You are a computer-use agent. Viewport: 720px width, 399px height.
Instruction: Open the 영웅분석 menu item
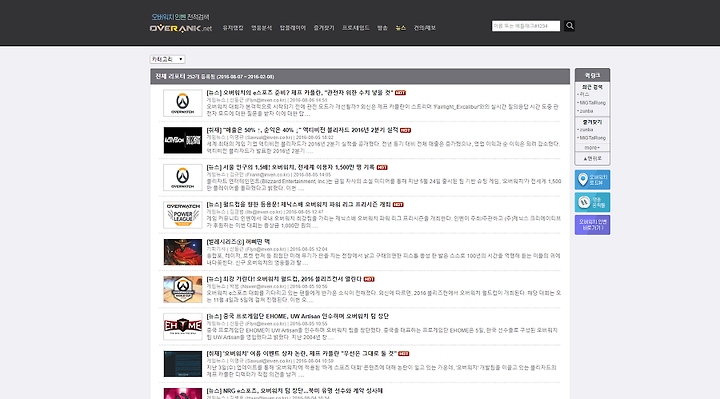[x=261, y=28]
